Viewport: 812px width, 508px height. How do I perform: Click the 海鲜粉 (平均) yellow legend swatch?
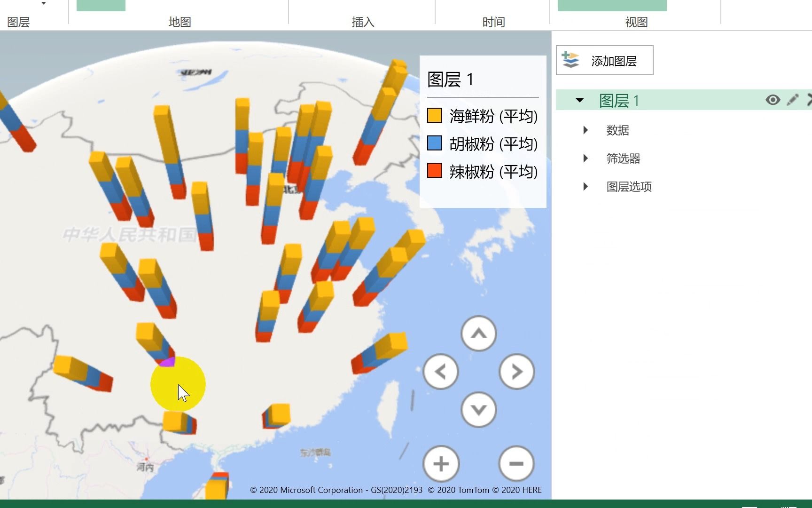click(434, 116)
